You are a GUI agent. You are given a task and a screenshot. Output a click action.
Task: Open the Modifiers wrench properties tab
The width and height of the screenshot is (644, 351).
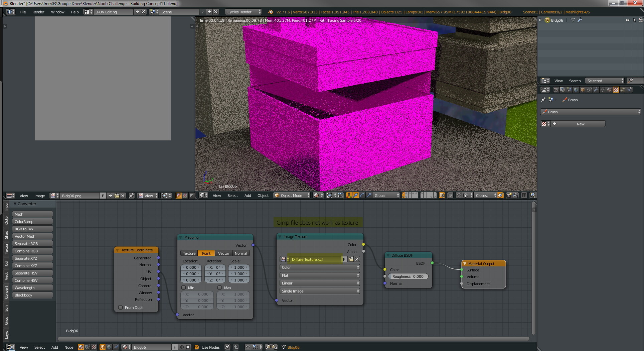(597, 89)
